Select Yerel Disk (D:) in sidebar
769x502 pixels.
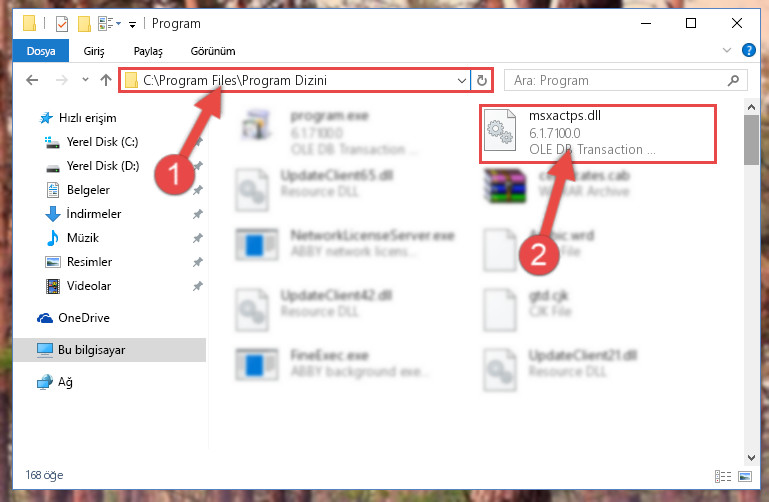[x=103, y=166]
